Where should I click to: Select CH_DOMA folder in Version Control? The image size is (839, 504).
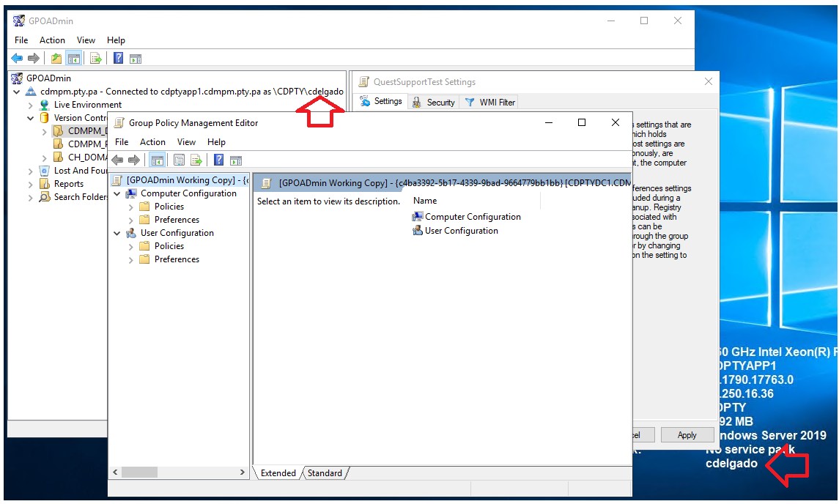point(87,157)
